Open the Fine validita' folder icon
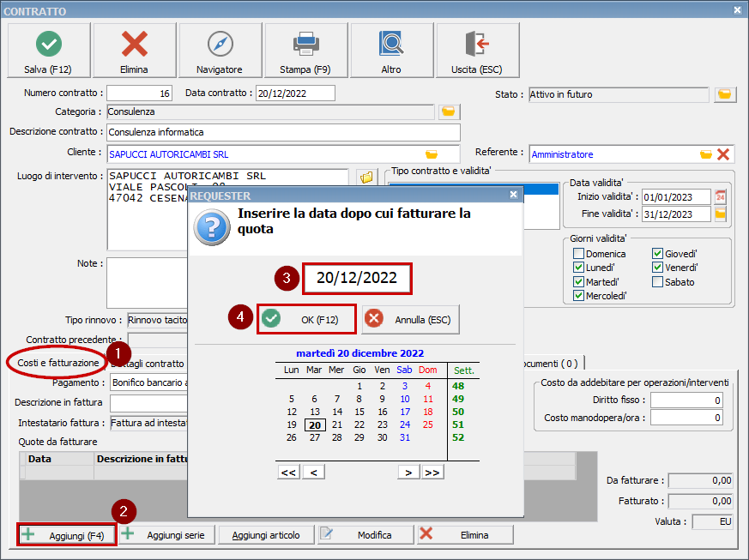749x560 pixels. pos(721,214)
